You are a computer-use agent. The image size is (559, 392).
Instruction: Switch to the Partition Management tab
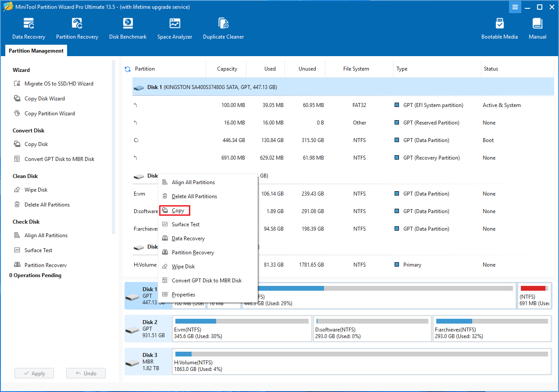36,50
